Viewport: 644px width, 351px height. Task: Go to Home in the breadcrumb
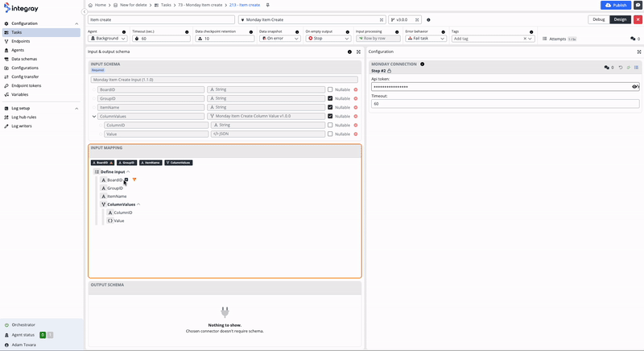[100, 5]
